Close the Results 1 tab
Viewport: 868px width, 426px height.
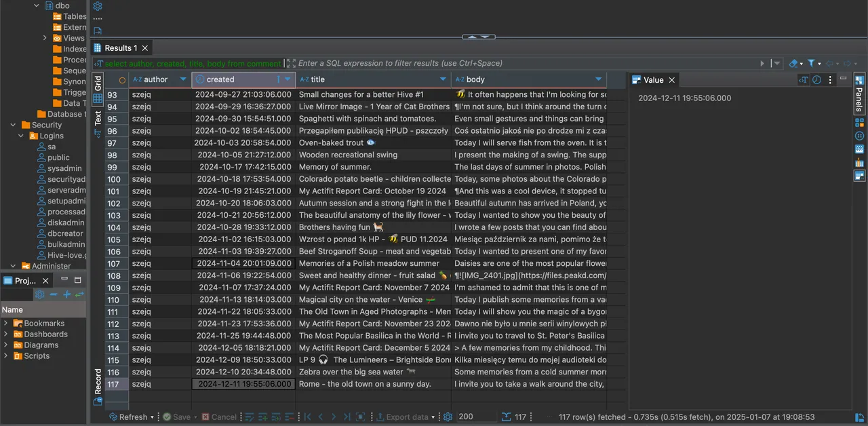tap(145, 48)
